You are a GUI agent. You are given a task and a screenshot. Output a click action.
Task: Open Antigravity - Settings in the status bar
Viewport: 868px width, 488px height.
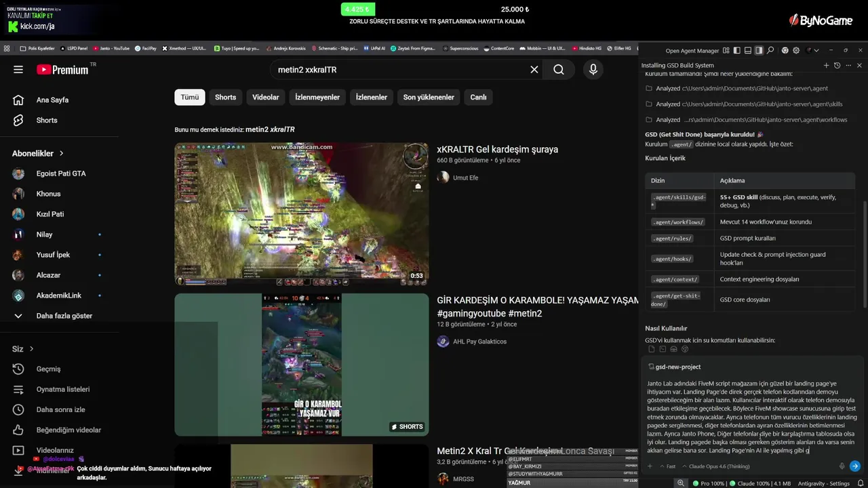(824, 483)
